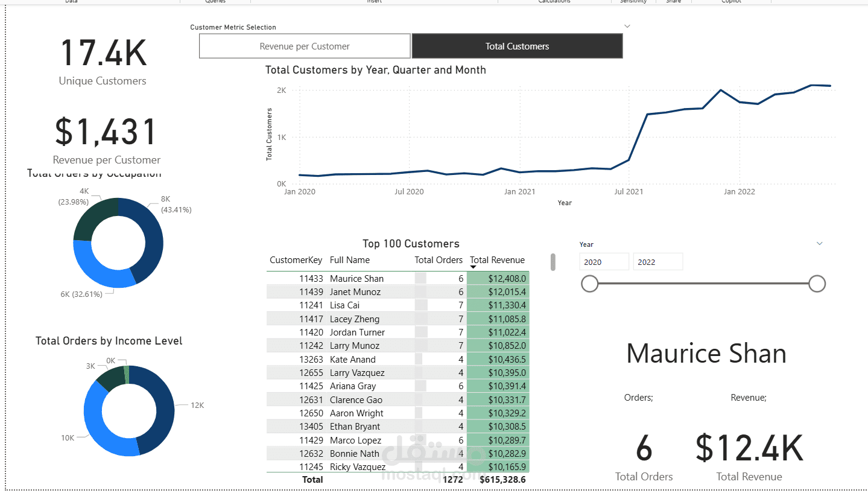Click the 2022 end year input field
Image resolution: width=868 pixels, height=493 pixels.
point(658,262)
